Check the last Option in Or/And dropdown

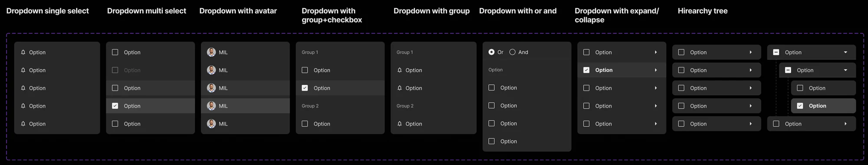click(492, 141)
